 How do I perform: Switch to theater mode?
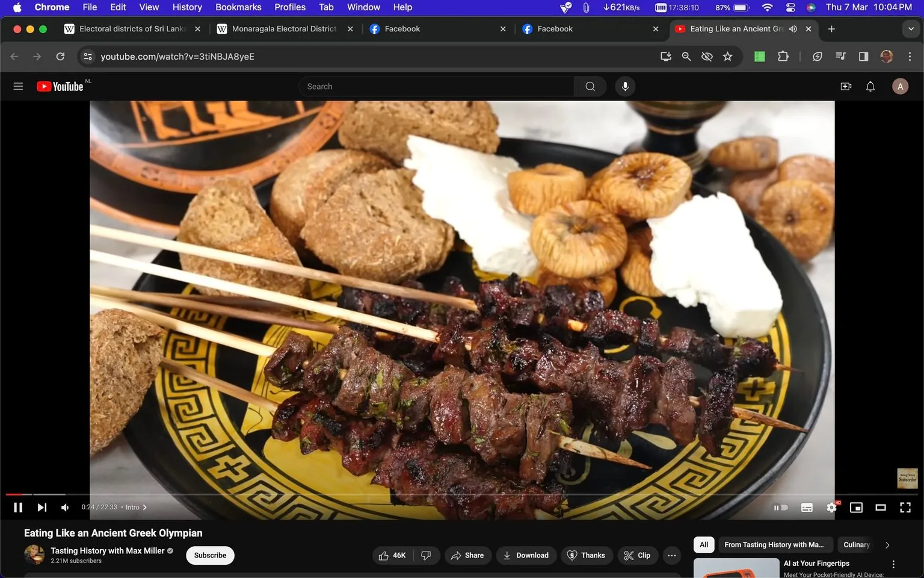tap(881, 507)
